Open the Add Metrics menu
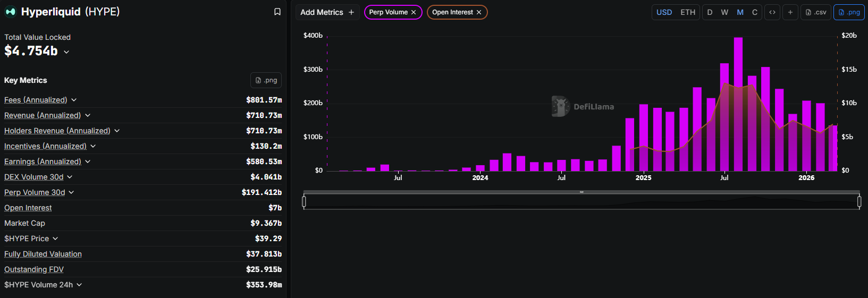Screen dimensions: 868x298 pyautogui.click(x=327, y=12)
